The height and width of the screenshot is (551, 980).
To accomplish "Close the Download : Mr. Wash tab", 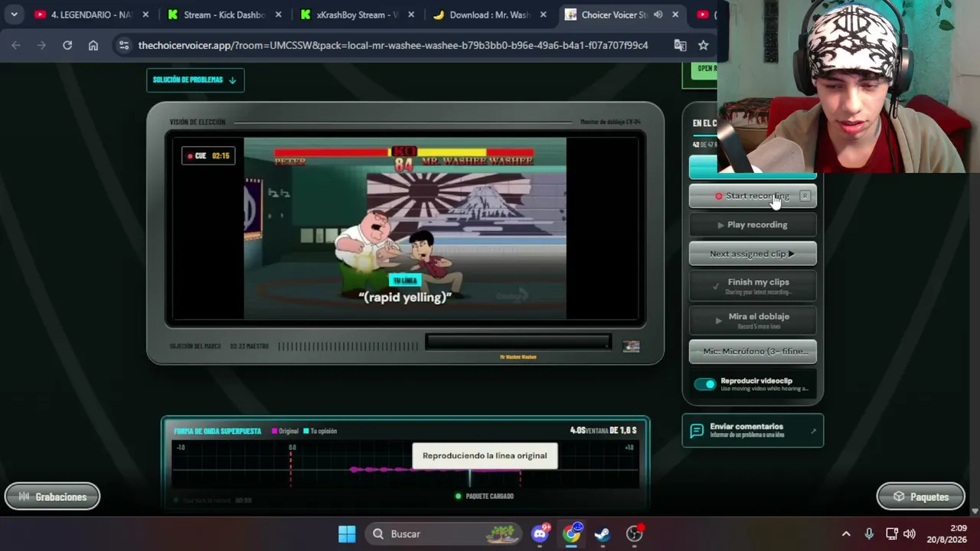I will click(x=544, y=15).
